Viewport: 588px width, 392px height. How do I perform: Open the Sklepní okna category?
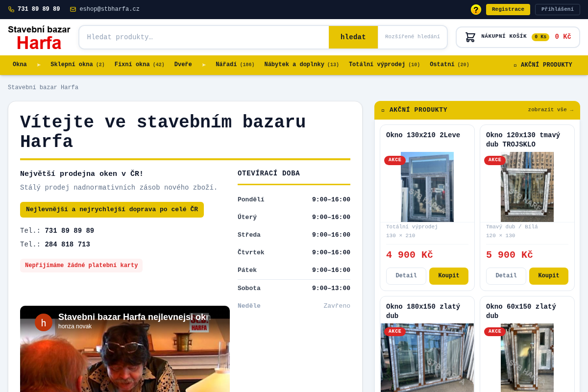[77, 65]
